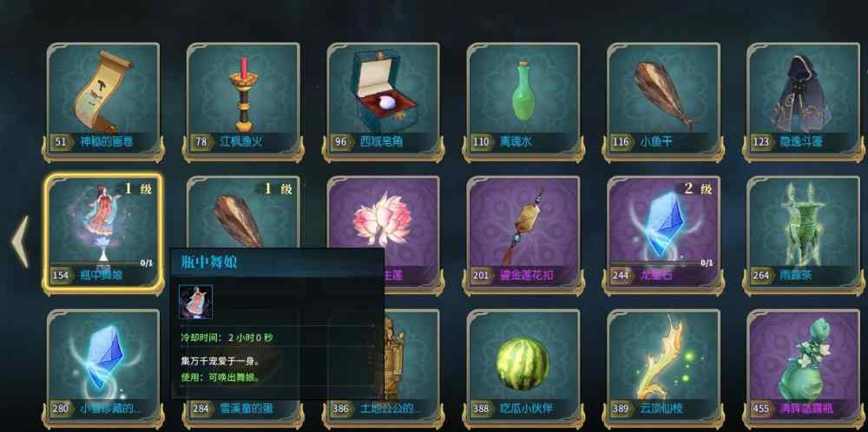This screenshot has height=432, width=868.
Task: Select the 小鱼干 item numbered 116
Action: coord(663,101)
